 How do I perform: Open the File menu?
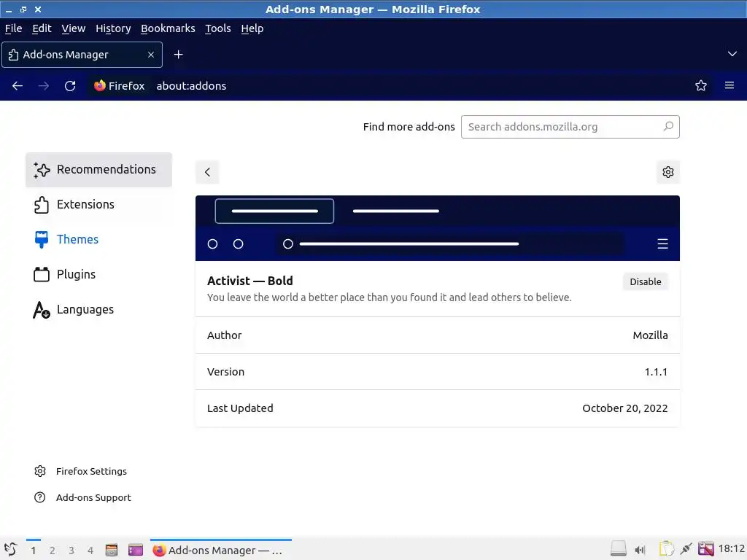13,28
